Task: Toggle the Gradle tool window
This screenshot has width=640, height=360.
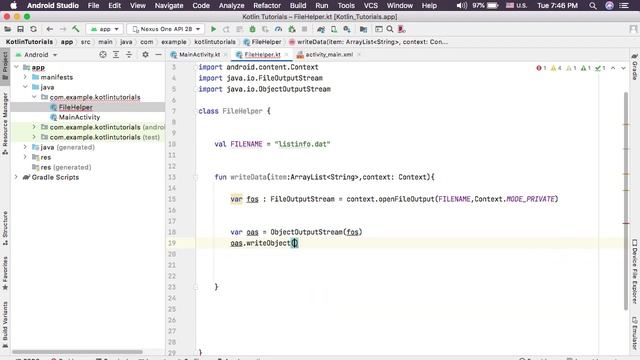Action: click(635, 67)
